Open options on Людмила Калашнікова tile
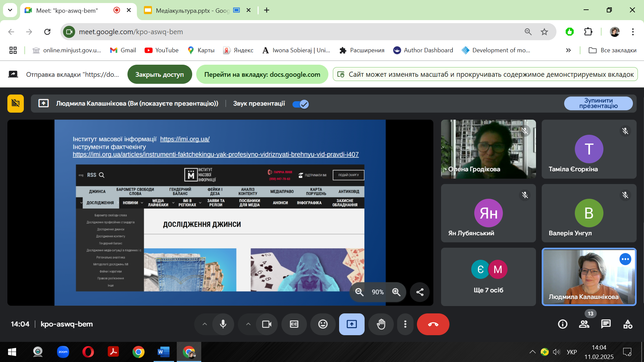644x362 pixels. click(x=625, y=259)
